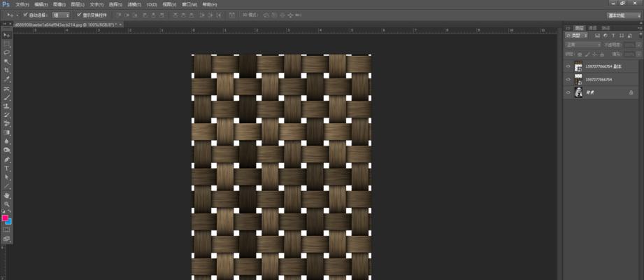The width and height of the screenshot is (644, 280).
Task: Select the Path Selection tool
Action: click(7, 177)
